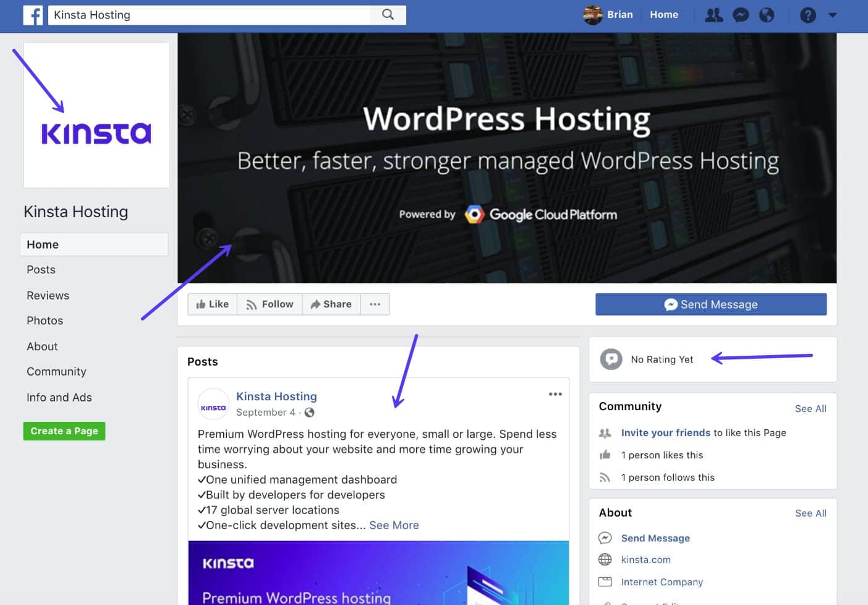Click the Facebook logo icon
The image size is (868, 605).
pos(33,15)
